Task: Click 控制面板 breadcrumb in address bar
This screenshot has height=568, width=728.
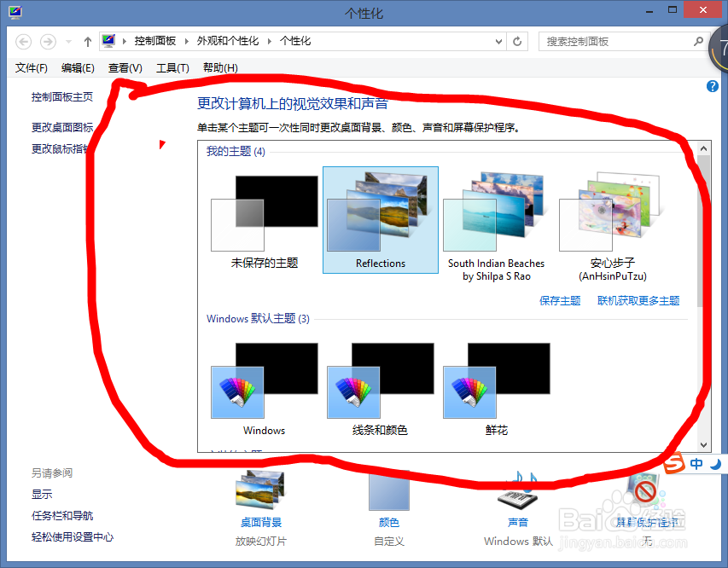Action: coord(155,41)
